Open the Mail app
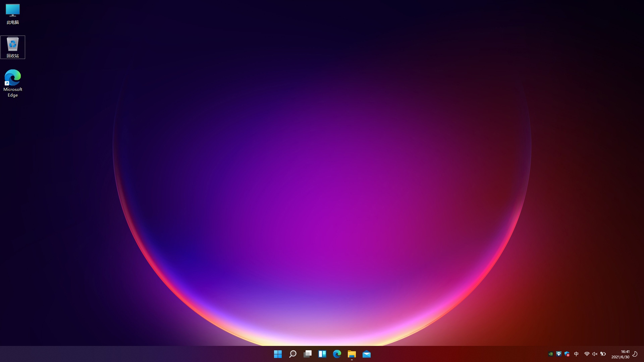The width and height of the screenshot is (644, 362). pyautogui.click(x=366, y=354)
